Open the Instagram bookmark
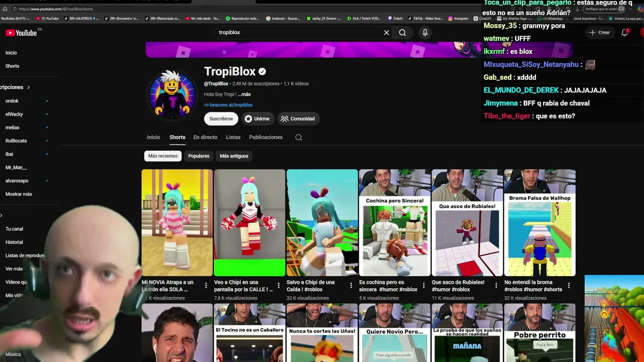This screenshot has width=644, height=362. pos(458,19)
